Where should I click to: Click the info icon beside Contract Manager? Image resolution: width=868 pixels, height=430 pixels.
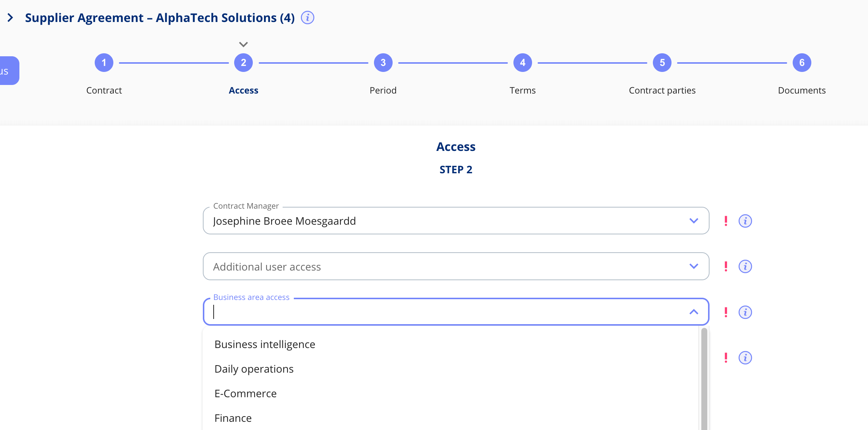(745, 220)
